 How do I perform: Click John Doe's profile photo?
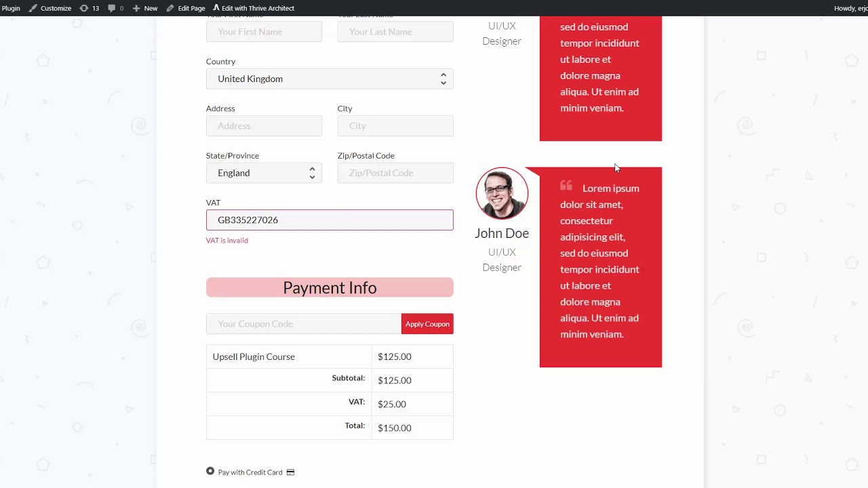(502, 193)
